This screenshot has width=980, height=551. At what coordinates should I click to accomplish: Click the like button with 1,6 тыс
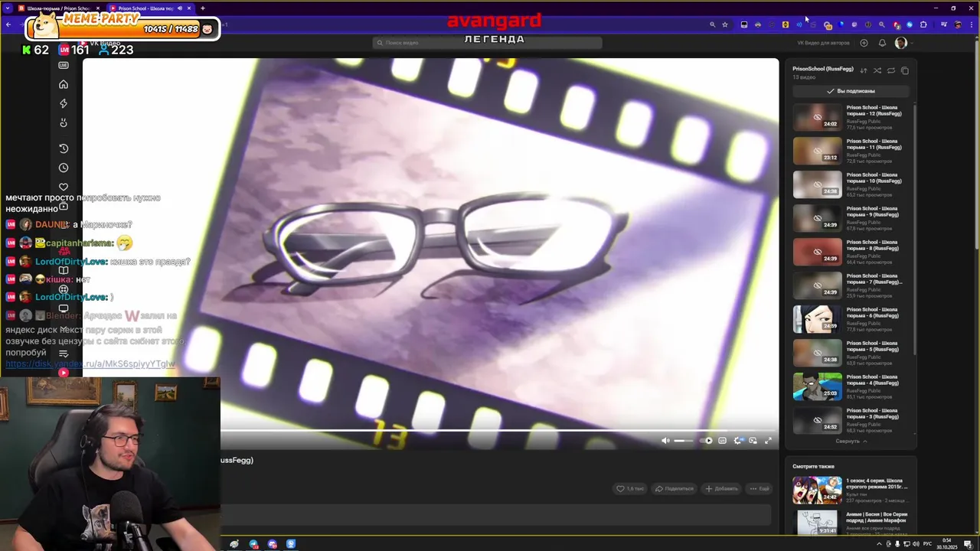tap(630, 488)
